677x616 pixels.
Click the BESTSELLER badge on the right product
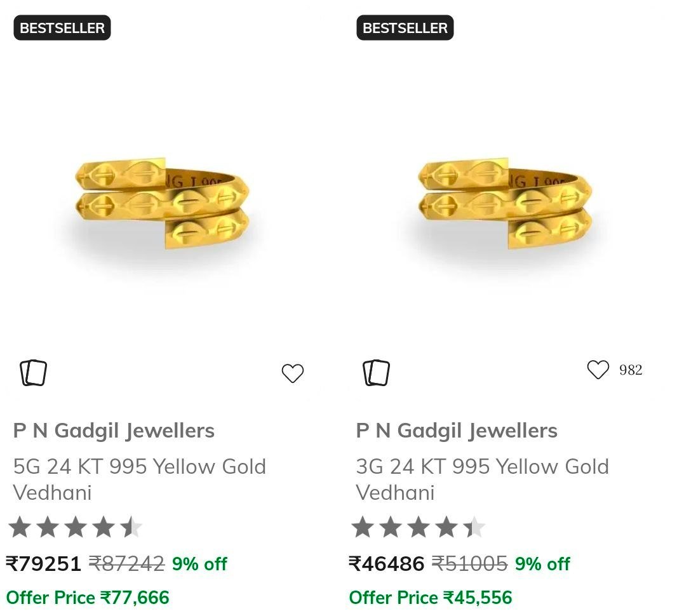click(x=405, y=27)
